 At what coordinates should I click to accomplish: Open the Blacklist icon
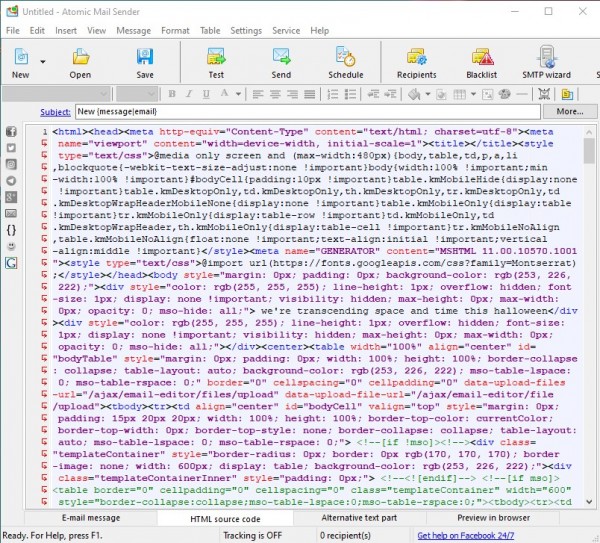(x=482, y=57)
